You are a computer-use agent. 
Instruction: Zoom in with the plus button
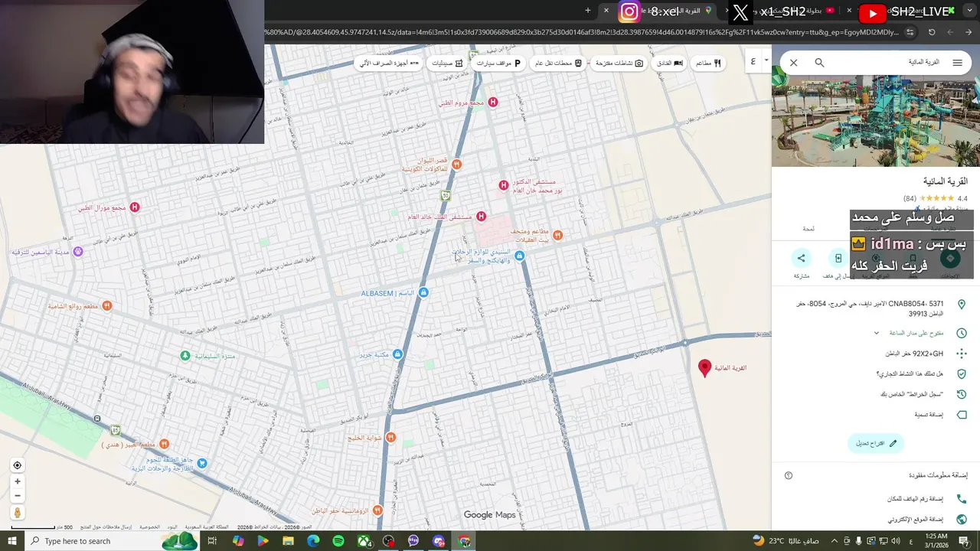pyautogui.click(x=17, y=481)
